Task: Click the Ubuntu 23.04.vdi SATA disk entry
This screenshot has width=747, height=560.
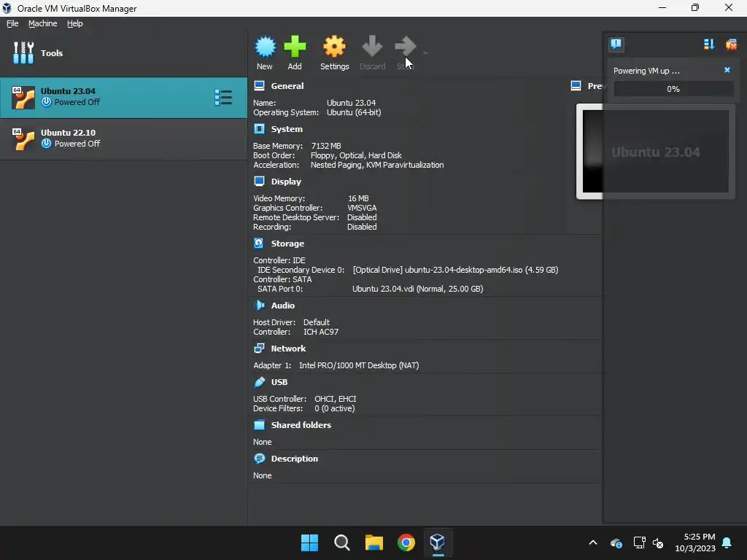Action: (418, 289)
